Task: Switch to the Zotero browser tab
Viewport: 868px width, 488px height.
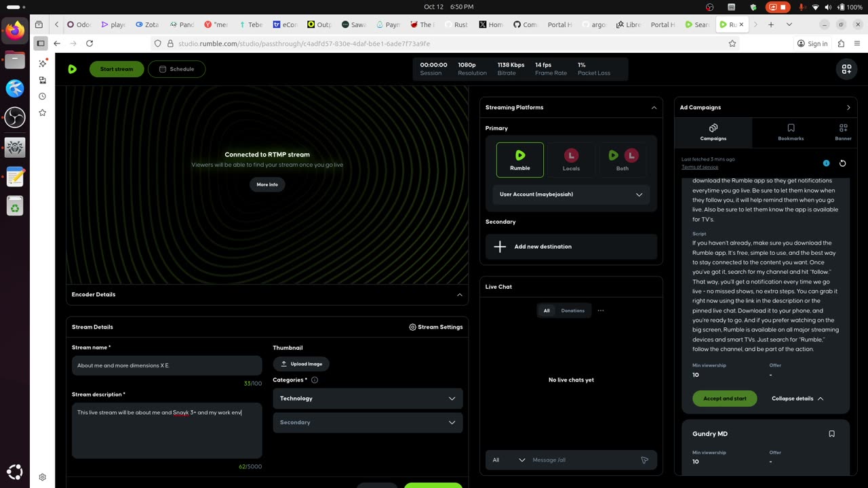Action: coord(147,24)
